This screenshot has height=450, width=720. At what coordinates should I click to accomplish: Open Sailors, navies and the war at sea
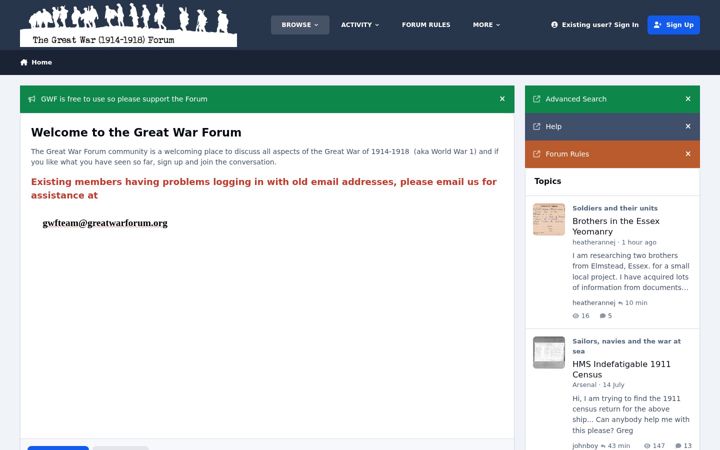pyautogui.click(x=626, y=346)
